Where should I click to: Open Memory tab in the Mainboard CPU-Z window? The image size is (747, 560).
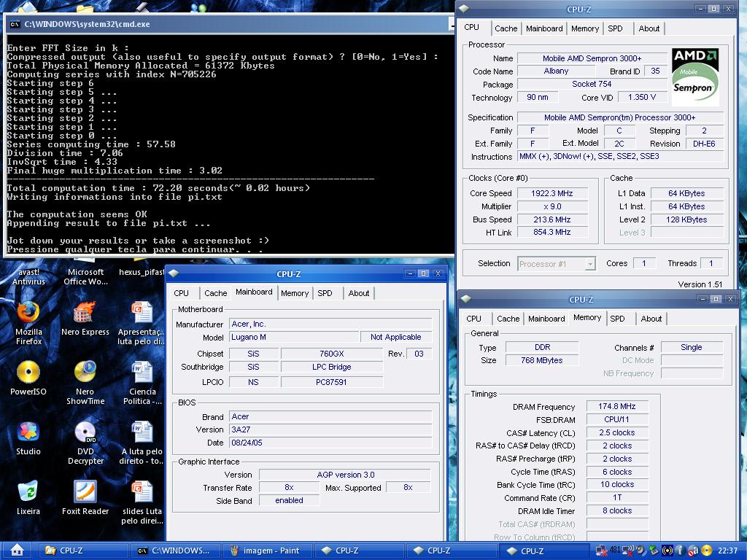tap(295, 293)
